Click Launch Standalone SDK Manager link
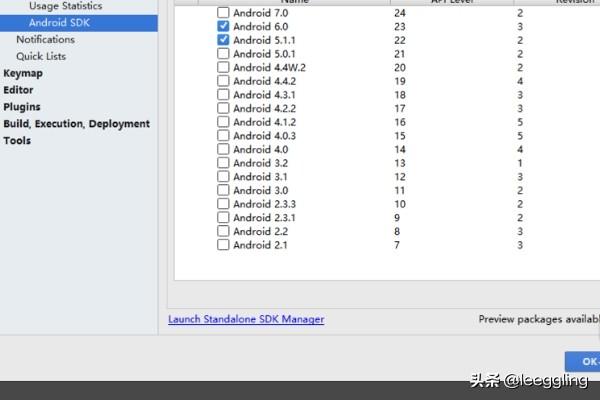 (x=246, y=319)
